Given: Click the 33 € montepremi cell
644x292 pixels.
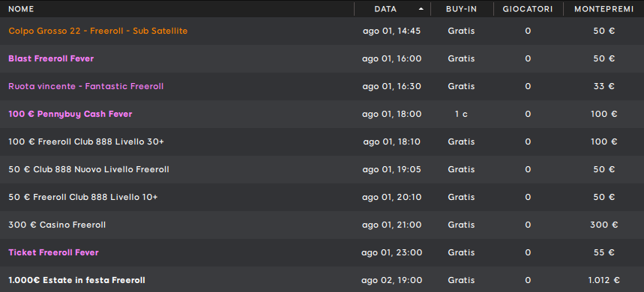Looking at the screenshot, I should 604,87.
